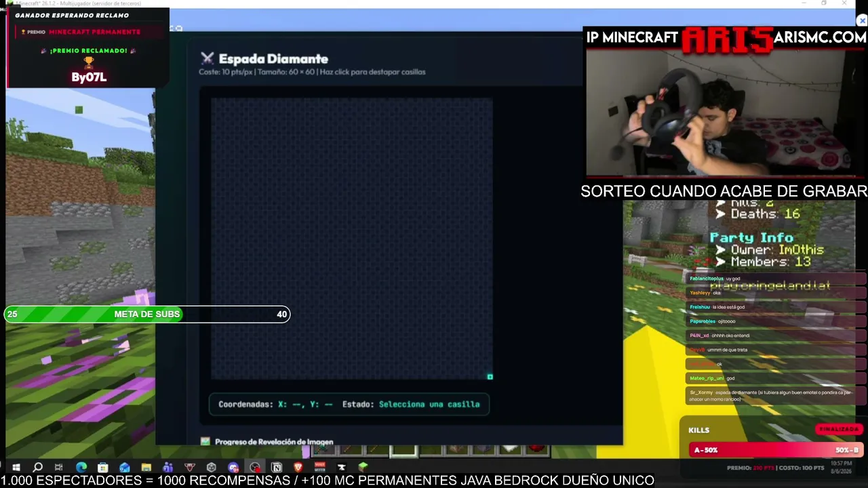Open Microsoft Teams taskbar icon
This screenshot has height=488, width=868.
coord(168,467)
